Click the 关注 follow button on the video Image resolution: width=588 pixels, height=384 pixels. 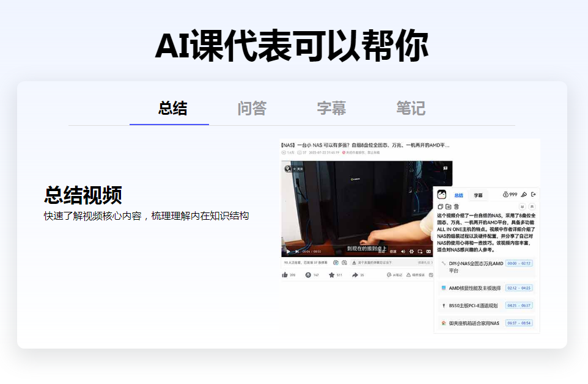click(x=299, y=168)
